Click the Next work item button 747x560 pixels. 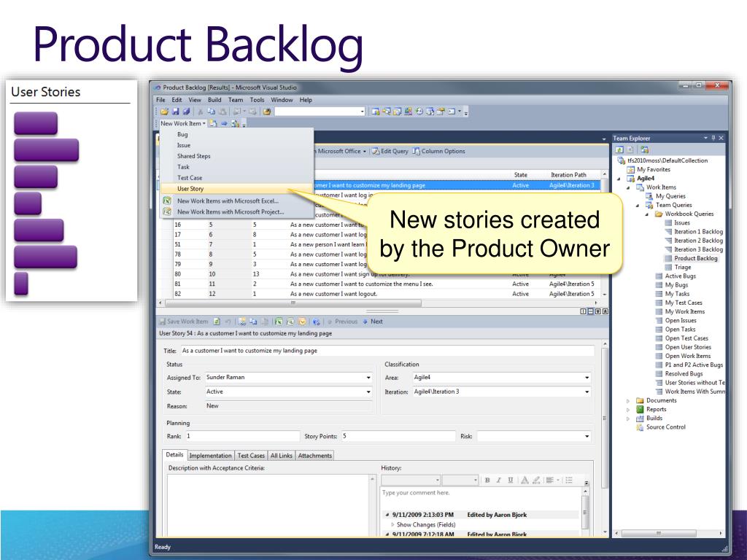click(373, 322)
